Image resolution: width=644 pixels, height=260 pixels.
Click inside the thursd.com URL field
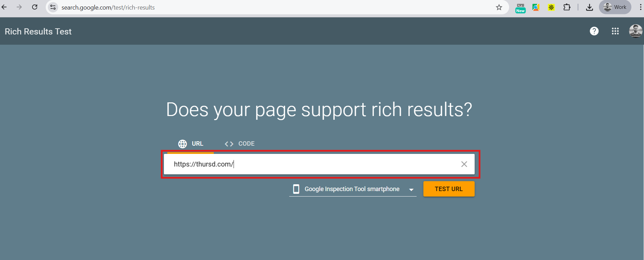click(x=307, y=164)
